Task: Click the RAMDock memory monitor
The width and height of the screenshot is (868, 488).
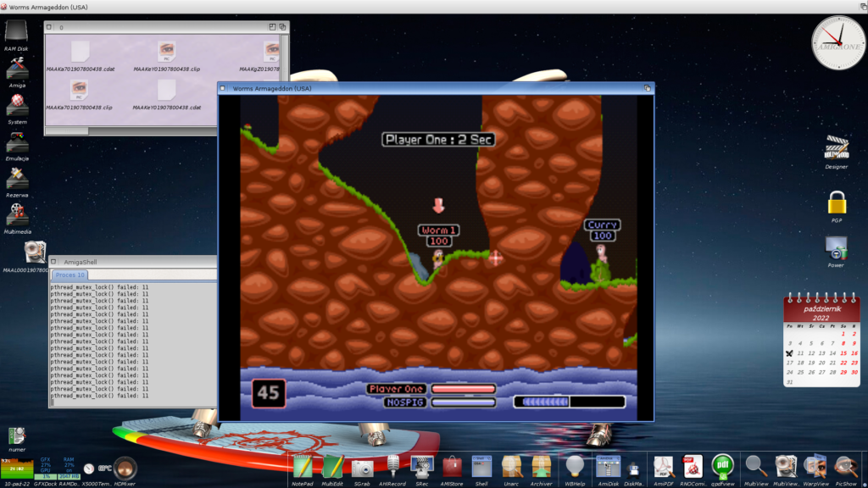Action: tap(69, 468)
